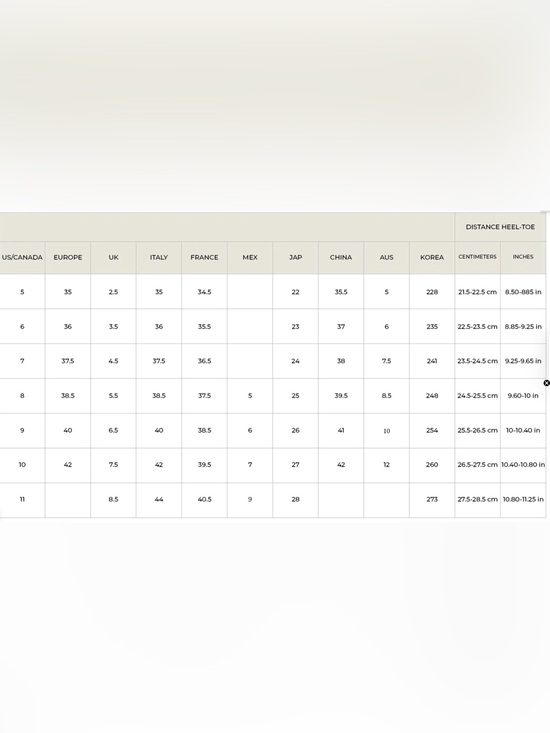Screen dimensions: 550x733
Task: Click the 9.60-10 in cell
Action: (x=523, y=395)
